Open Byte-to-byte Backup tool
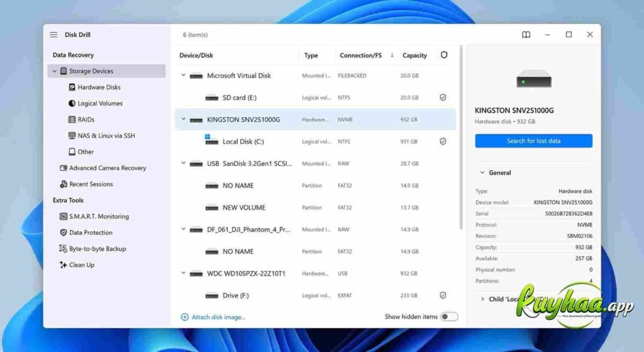The height and width of the screenshot is (352, 644). 97,248
